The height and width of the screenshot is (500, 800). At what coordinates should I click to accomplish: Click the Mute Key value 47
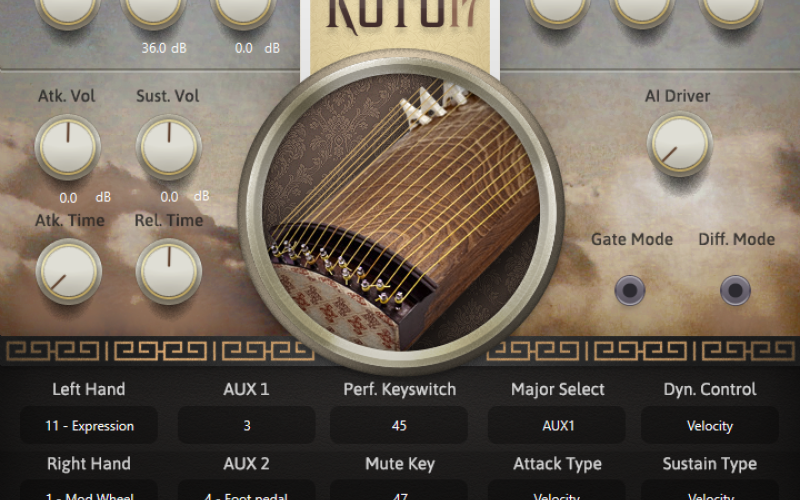tap(399, 491)
